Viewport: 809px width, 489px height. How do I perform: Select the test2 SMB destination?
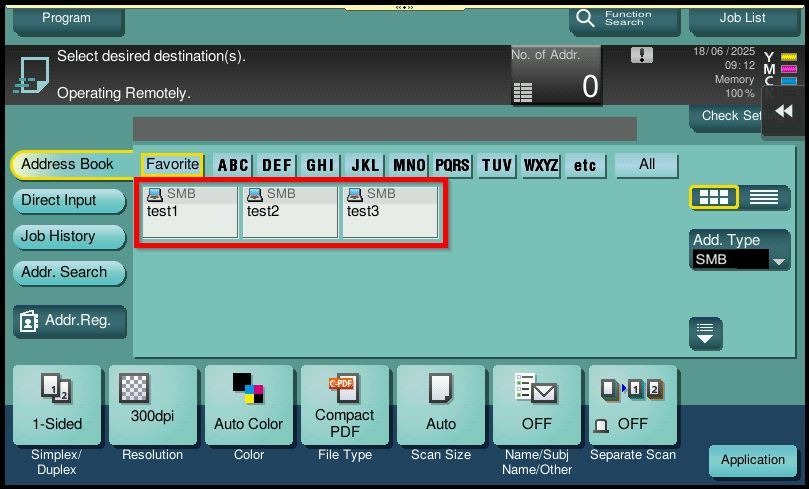pos(290,211)
